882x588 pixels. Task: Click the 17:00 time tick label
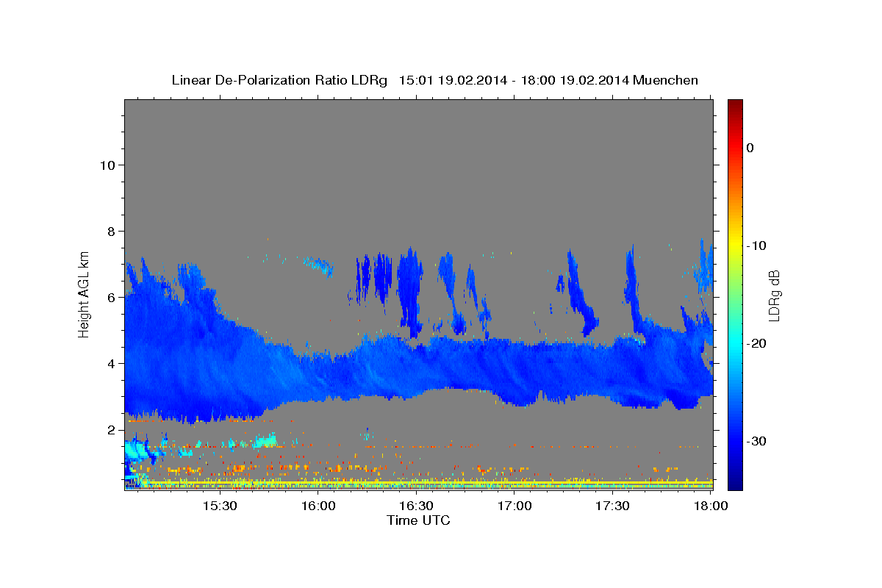pyautogui.click(x=514, y=506)
